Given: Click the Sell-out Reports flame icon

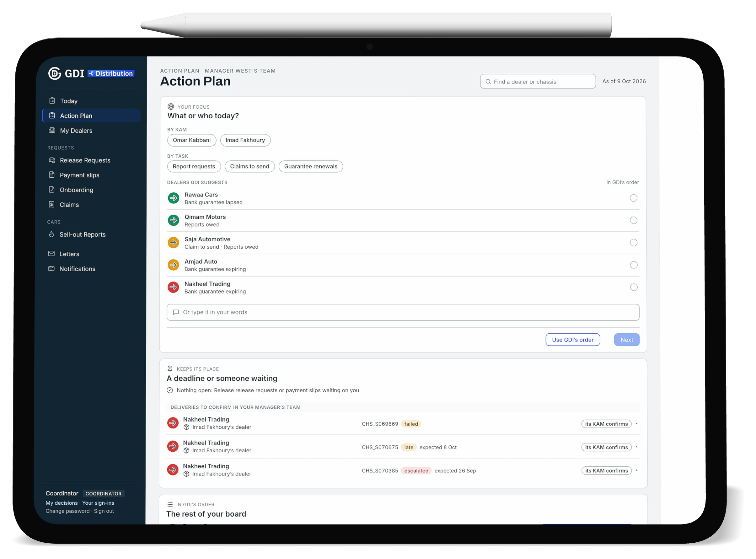Looking at the screenshot, I should tap(51, 235).
